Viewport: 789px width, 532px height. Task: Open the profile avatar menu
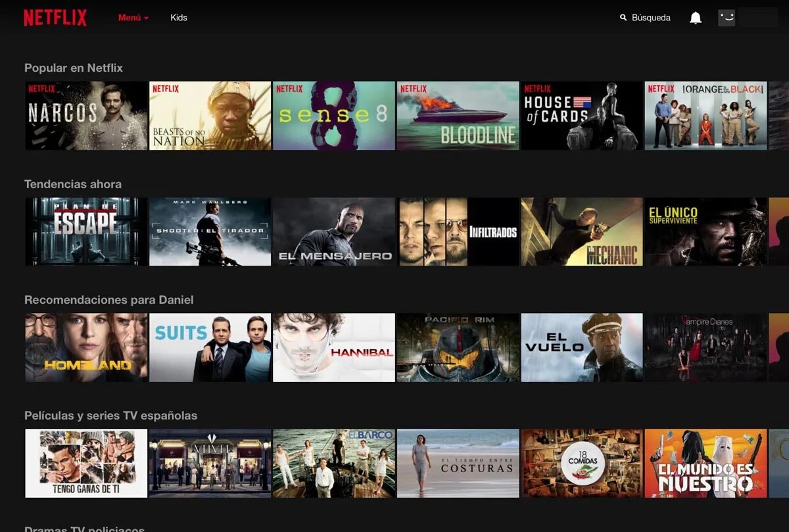[x=727, y=18]
